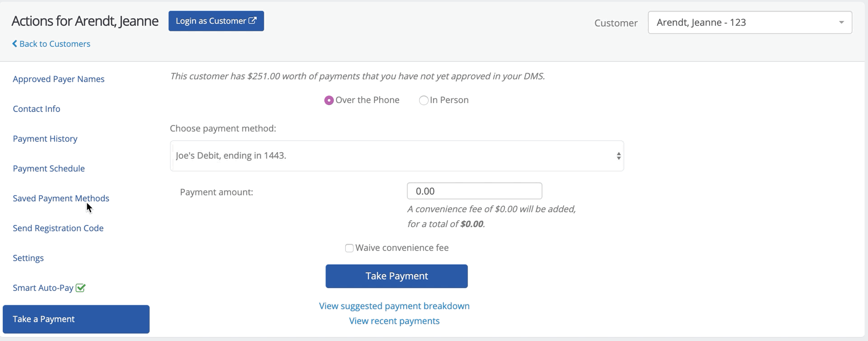Check the Waive convenience fee checkbox
This screenshot has width=868, height=341.
tap(349, 248)
